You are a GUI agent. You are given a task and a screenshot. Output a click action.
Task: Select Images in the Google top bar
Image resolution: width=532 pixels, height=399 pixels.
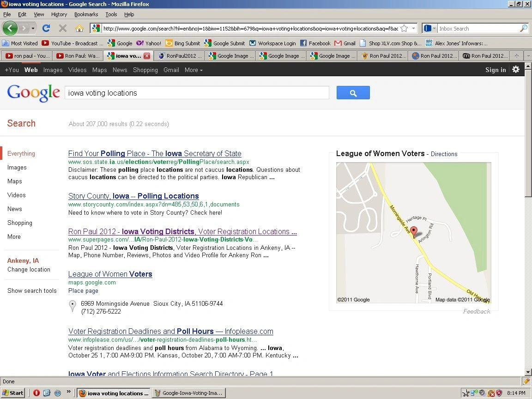point(53,70)
